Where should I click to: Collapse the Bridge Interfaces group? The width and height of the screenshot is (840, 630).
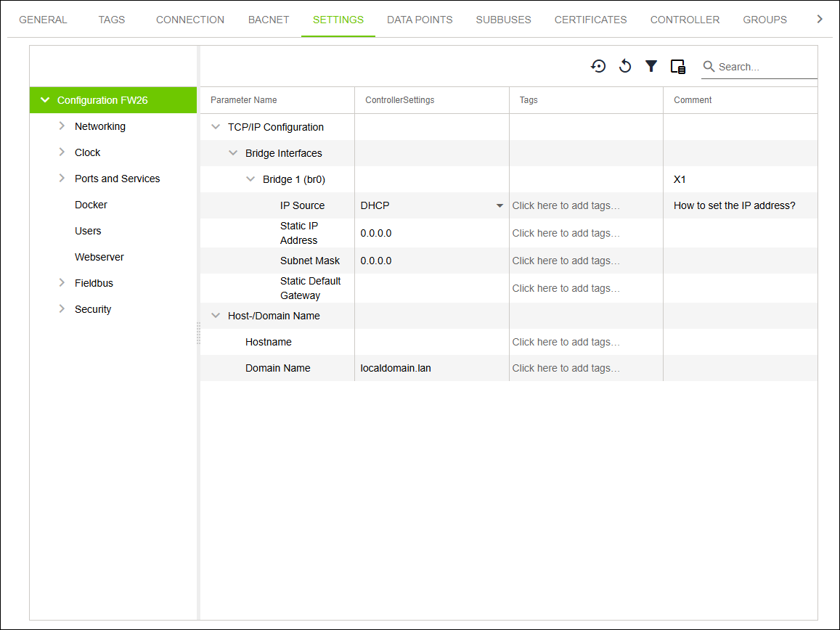tap(233, 153)
